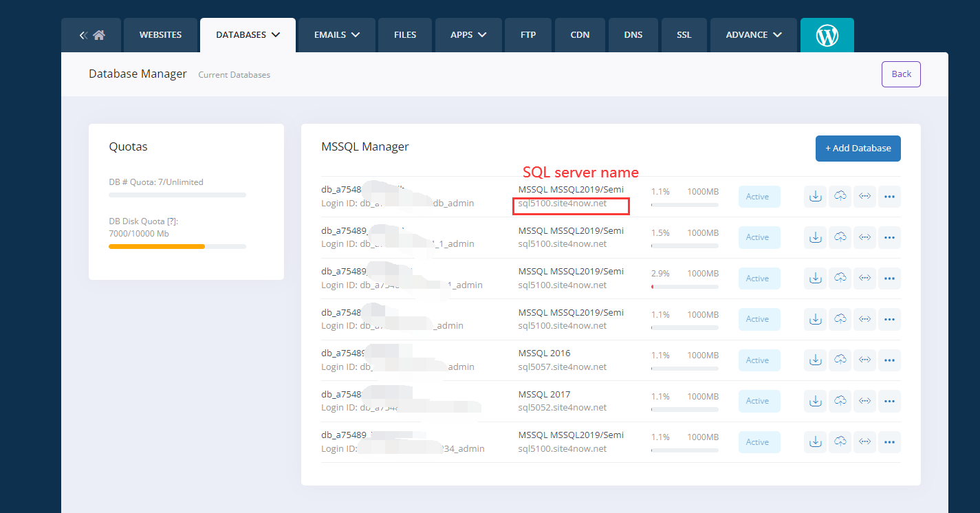Download the last database in the list
This screenshot has width=980, height=513.
[x=815, y=442]
